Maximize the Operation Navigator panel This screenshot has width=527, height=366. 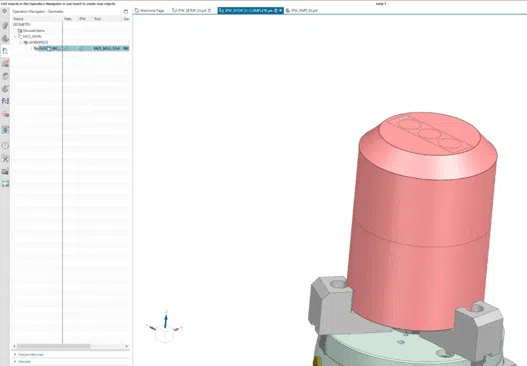pos(126,11)
